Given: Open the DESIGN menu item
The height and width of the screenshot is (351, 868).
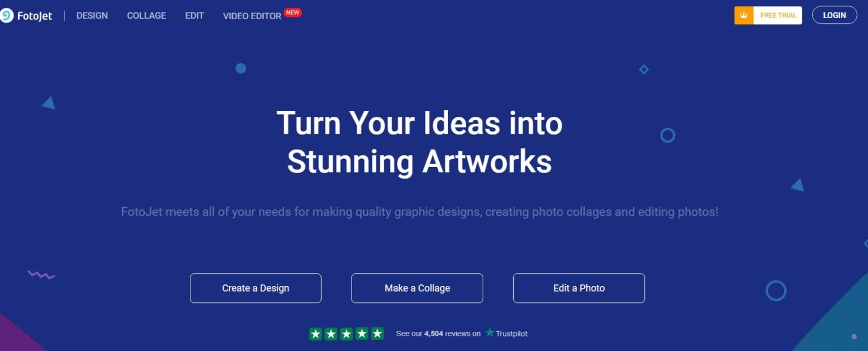Looking at the screenshot, I should pyautogui.click(x=92, y=16).
